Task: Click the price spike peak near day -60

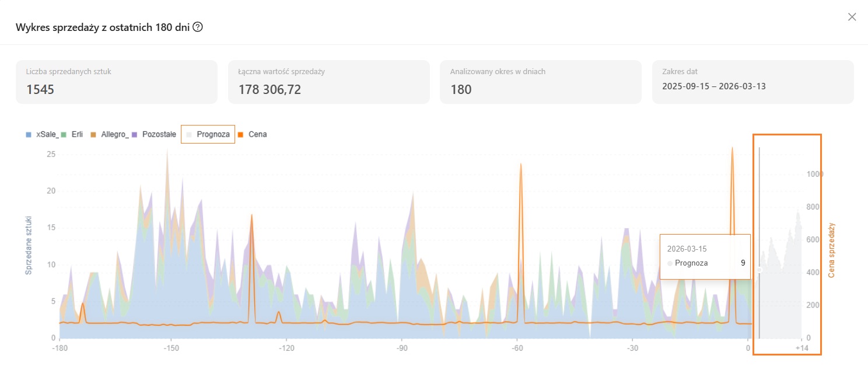Action: pos(520,164)
